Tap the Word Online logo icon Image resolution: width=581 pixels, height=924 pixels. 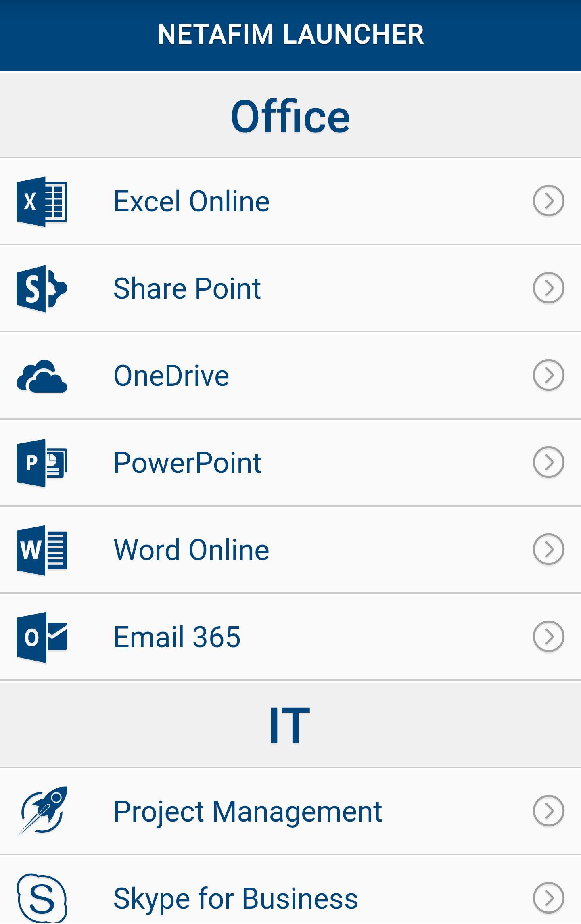[42, 550]
